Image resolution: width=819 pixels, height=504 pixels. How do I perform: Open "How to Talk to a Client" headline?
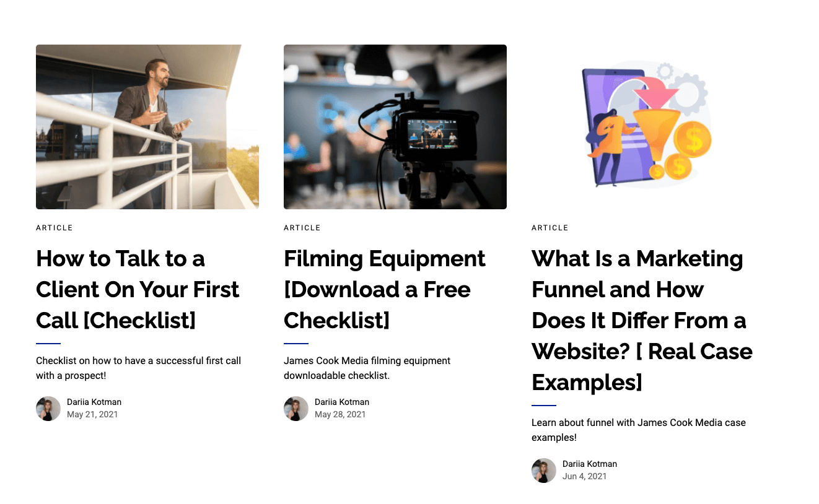tap(138, 289)
